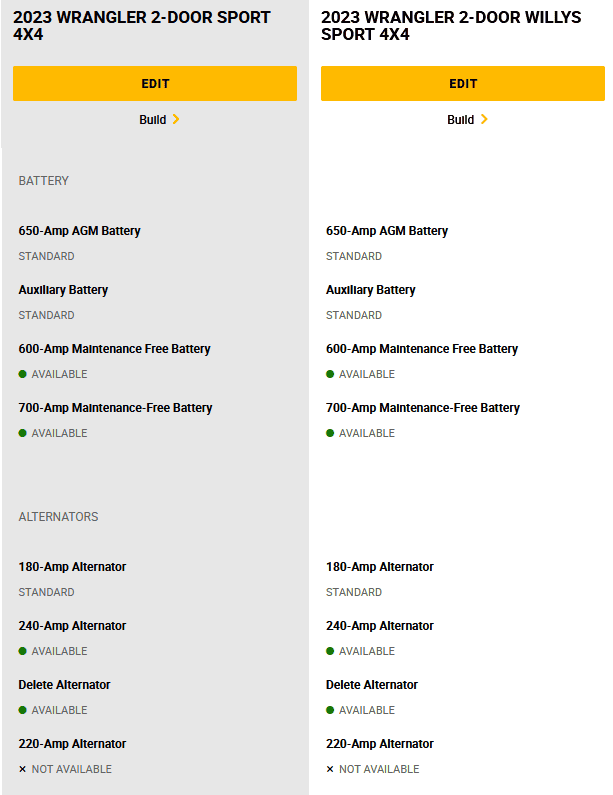This screenshot has width=613, height=795.
Task: Click X icon for Sport 220-Amp Alternator
Action: 22,769
